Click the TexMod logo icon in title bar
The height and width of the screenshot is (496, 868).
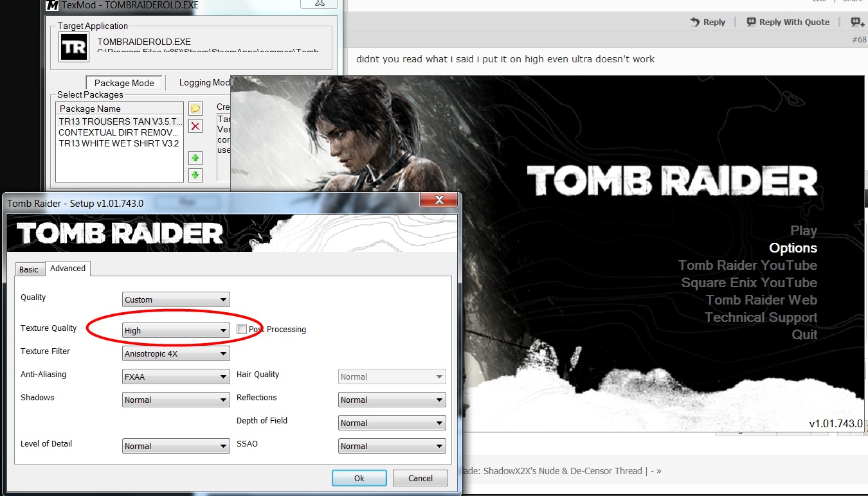53,4
